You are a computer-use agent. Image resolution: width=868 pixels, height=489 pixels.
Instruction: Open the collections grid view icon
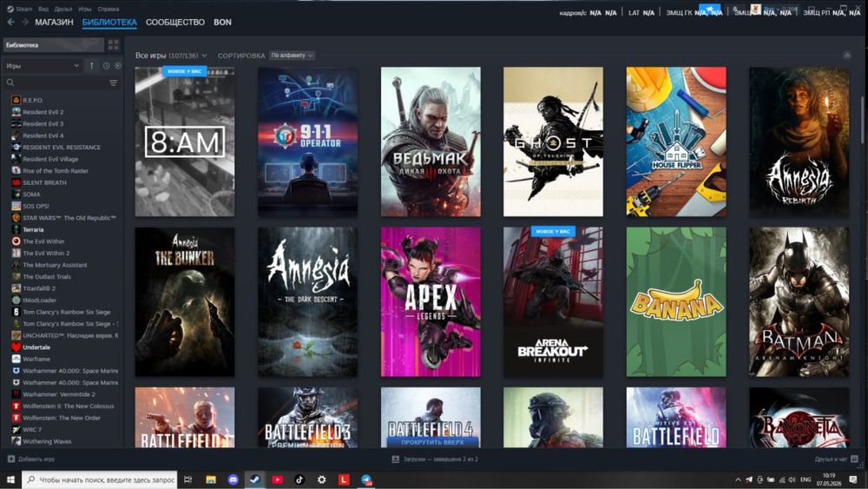click(114, 45)
